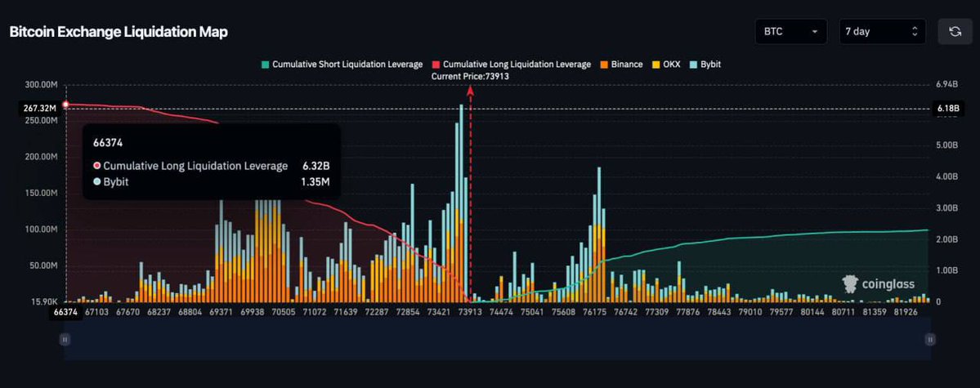Click the zoom range slider track below chart
980x388 pixels.
point(497,340)
